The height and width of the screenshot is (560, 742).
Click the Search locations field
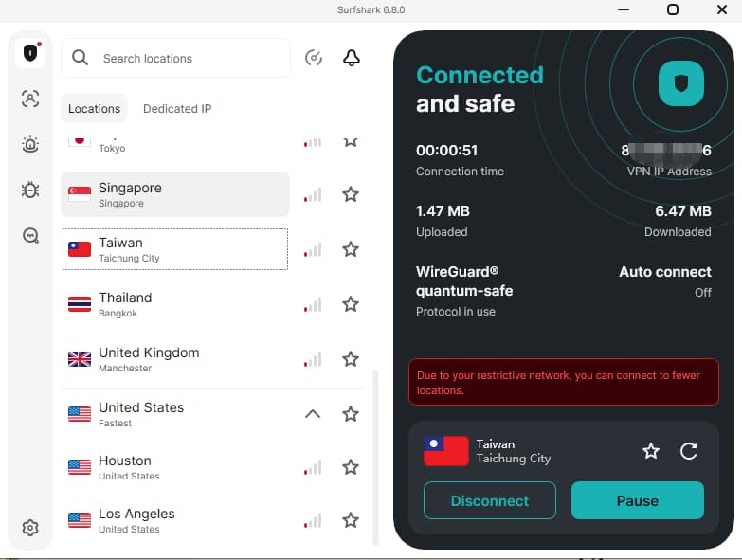click(x=175, y=58)
